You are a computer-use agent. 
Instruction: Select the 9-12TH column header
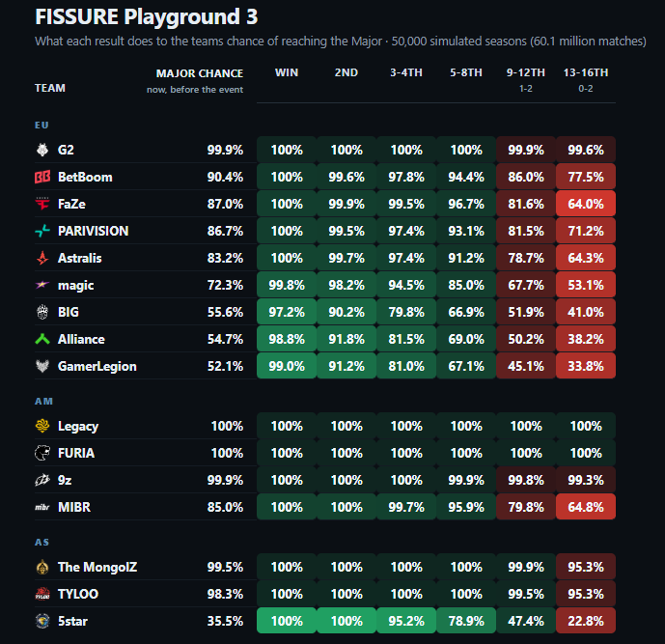coord(526,72)
